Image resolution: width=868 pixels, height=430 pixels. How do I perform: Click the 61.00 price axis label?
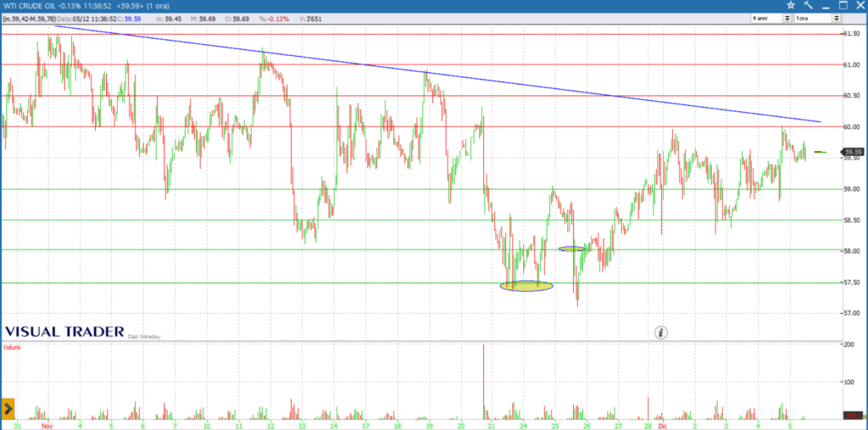point(851,64)
